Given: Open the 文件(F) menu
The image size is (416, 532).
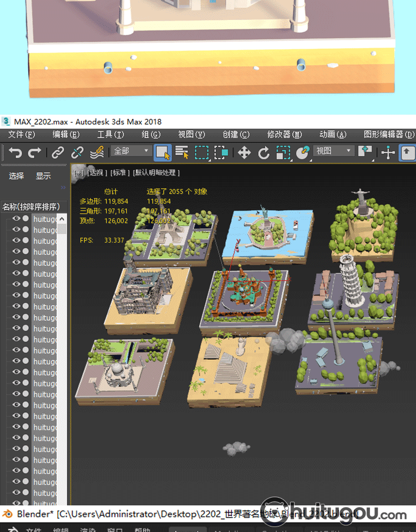Looking at the screenshot, I should click(21, 135).
